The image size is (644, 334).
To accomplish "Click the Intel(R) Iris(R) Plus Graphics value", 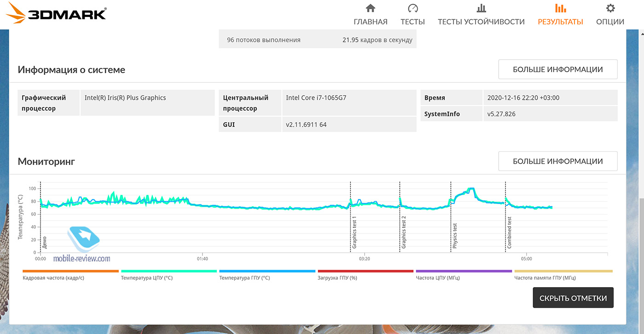I will pos(125,98).
